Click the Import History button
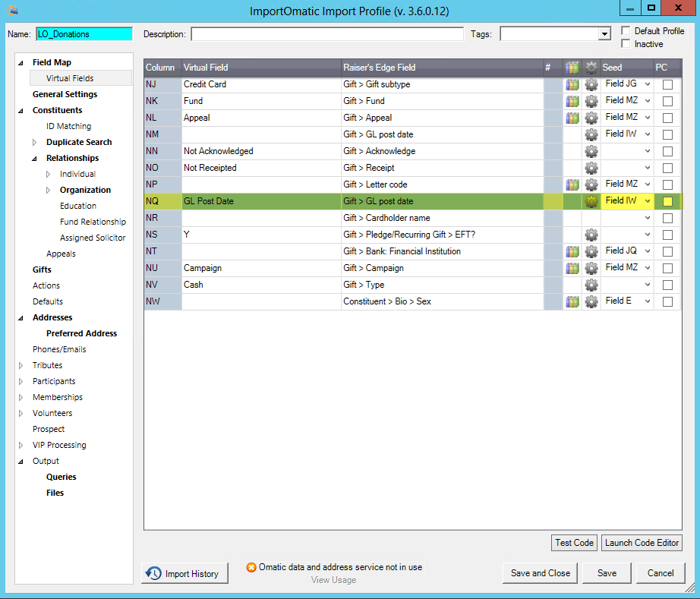 (x=184, y=573)
